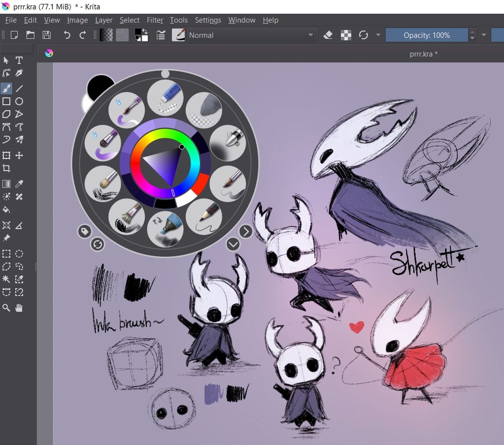Open the brush preset chooser

pos(178,35)
